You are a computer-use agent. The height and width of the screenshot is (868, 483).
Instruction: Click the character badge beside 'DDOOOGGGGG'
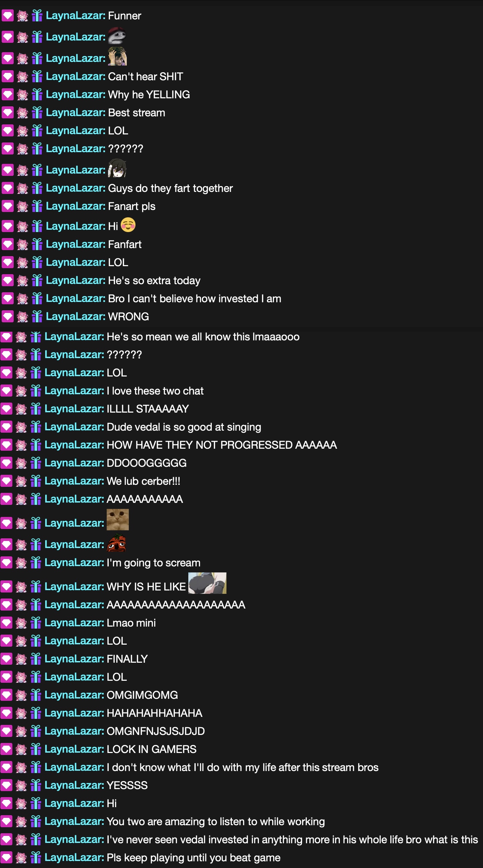(x=21, y=463)
